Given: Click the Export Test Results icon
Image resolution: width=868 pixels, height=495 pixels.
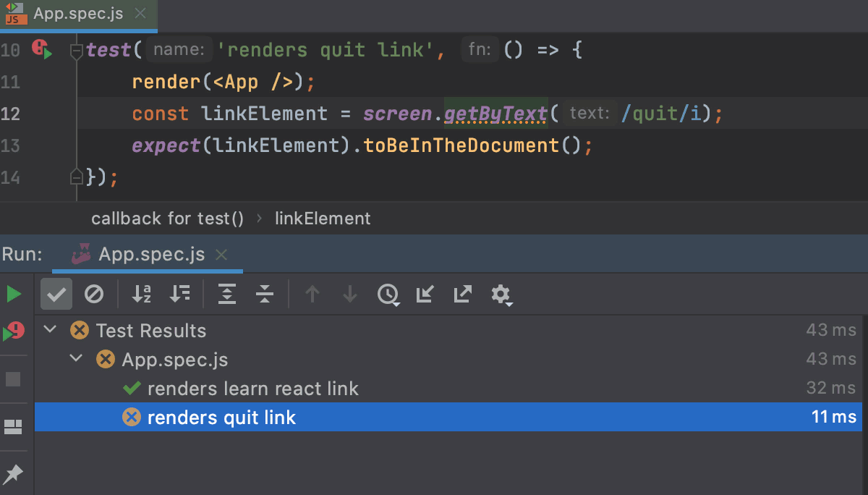Looking at the screenshot, I should pyautogui.click(x=462, y=294).
